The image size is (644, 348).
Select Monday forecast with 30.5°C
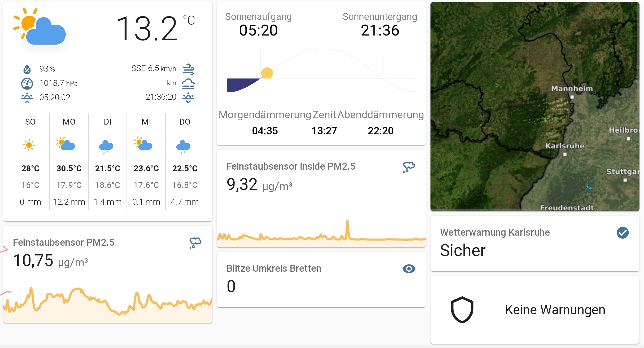(x=69, y=162)
